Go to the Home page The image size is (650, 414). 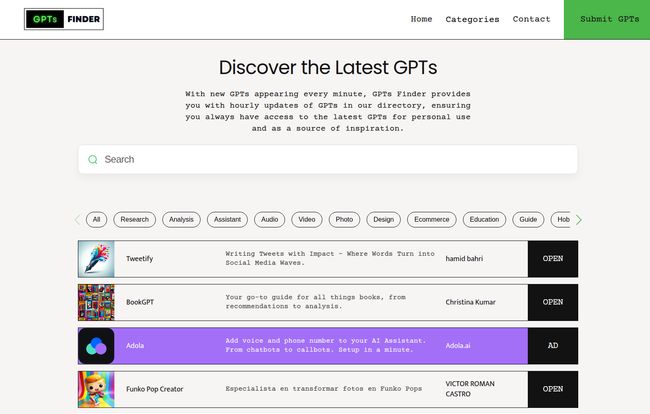pyautogui.click(x=421, y=19)
